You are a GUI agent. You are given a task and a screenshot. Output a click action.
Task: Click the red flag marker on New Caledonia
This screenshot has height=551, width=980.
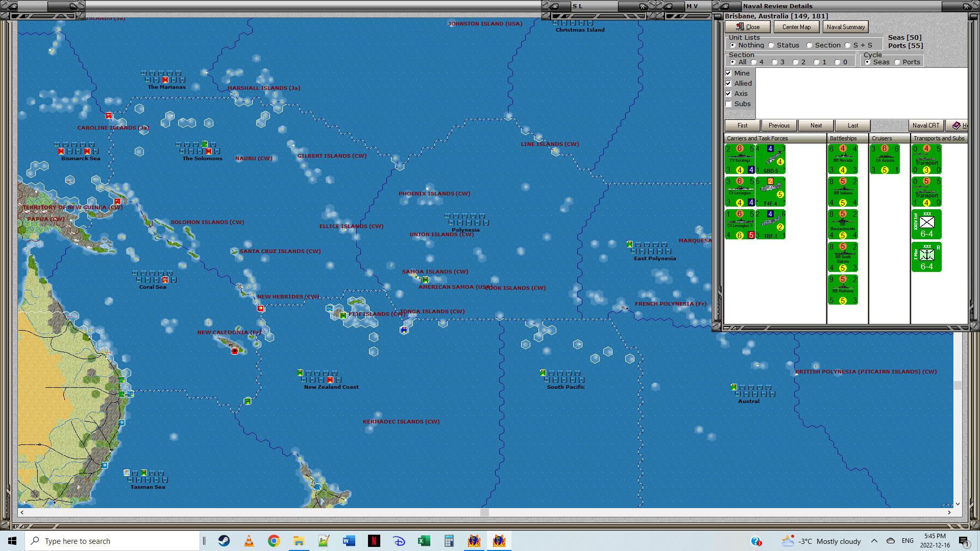[235, 351]
